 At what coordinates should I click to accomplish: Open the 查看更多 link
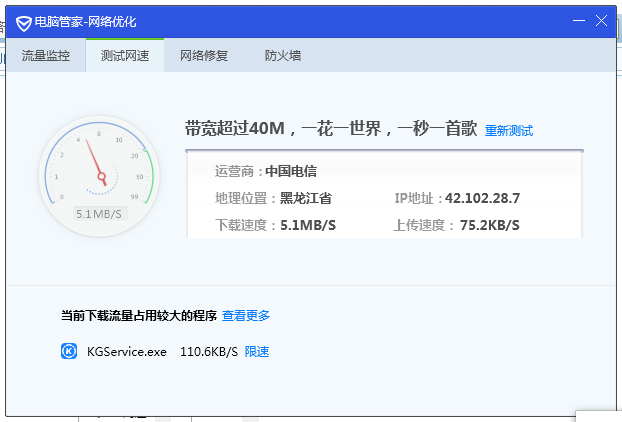[246, 316]
